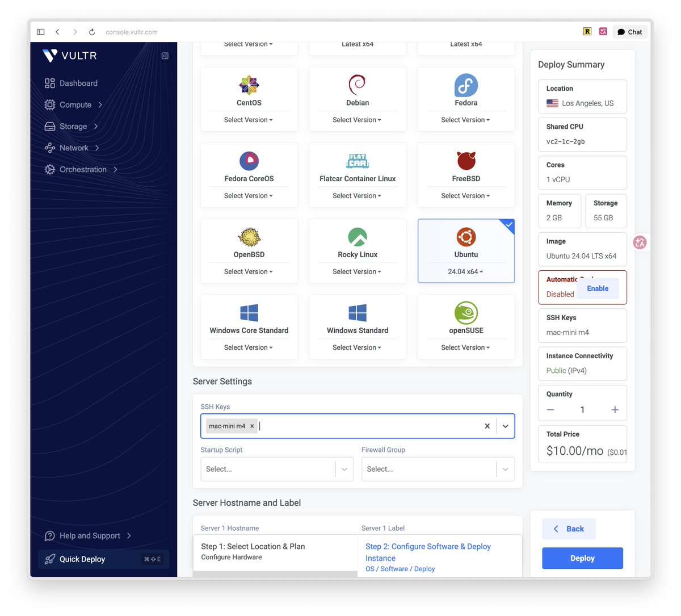Open Fedora CoreOS Select Version dropdown
Viewport: 681px width, 616px height.
click(249, 196)
